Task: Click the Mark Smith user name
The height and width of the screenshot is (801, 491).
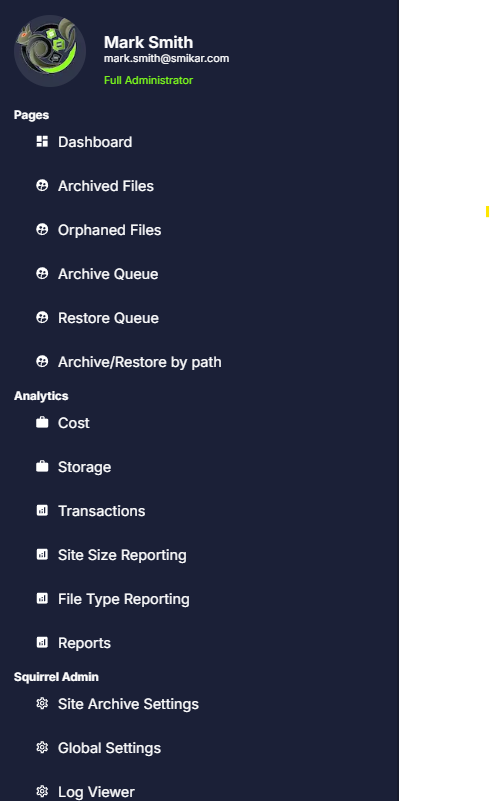Action: (x=148, y=42)
